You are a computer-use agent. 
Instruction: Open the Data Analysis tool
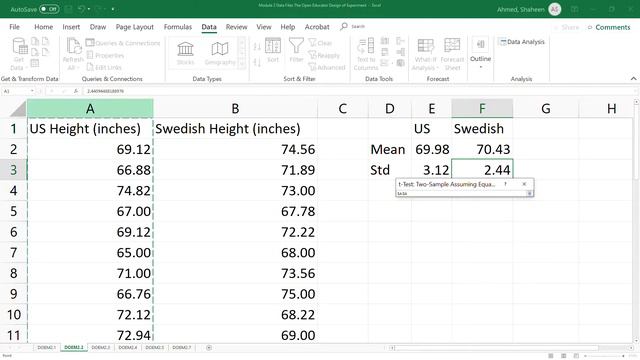point(522,42)
